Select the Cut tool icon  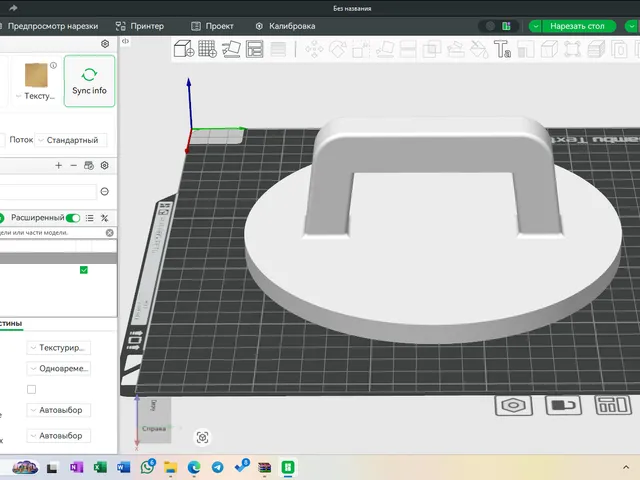pyautogui.click(x=408, y=49)
